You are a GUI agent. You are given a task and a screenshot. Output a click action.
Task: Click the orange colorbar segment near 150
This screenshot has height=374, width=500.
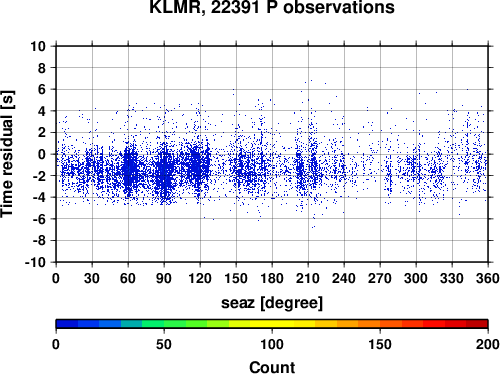(x=380, y=324)
